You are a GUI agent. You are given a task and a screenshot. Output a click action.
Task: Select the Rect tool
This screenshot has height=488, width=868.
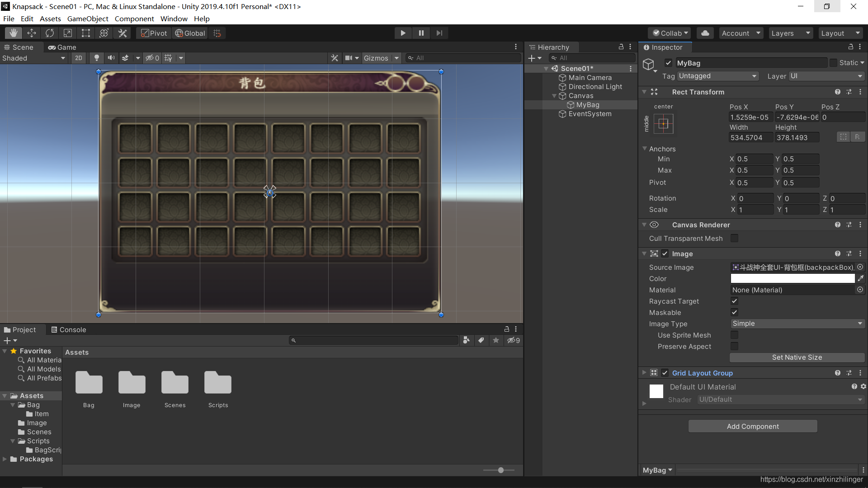point(86,33)
